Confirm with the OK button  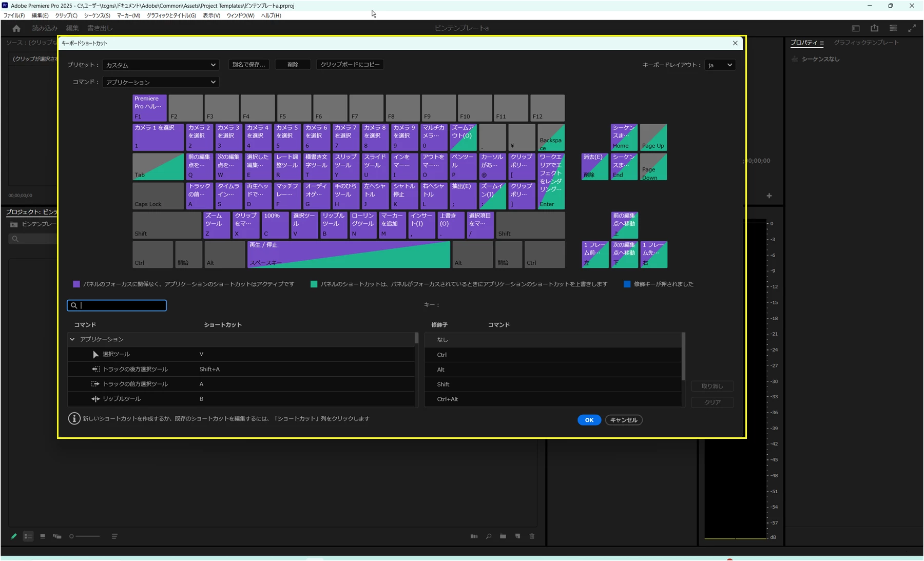[x=589, y=420]
